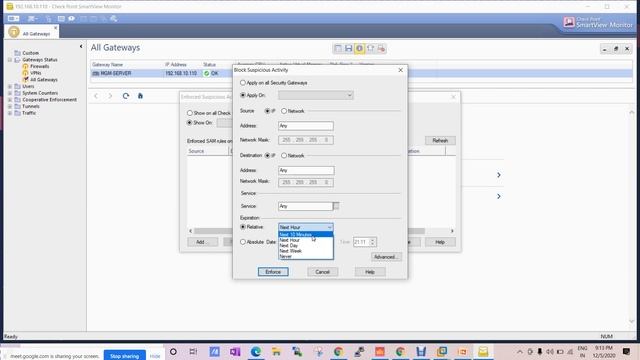640x360 pixels.
Task: Click the Time spinner next to Absolute Date
Action: tap(372, 242)
